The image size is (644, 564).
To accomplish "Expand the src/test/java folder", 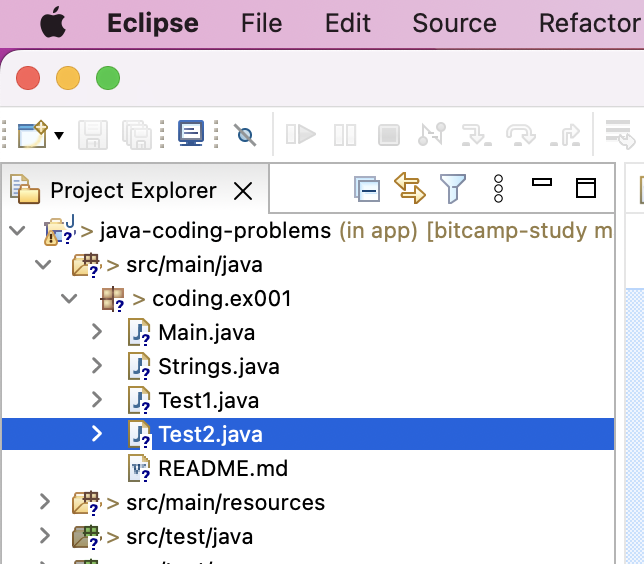I will coord(44,536).
